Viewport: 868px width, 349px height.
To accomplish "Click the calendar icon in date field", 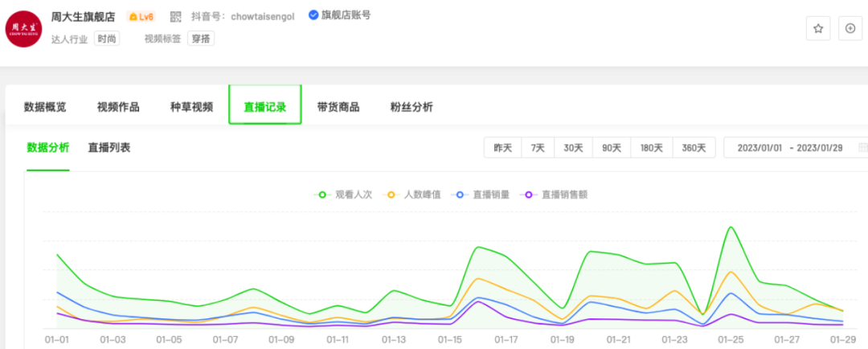I will 862,148.
